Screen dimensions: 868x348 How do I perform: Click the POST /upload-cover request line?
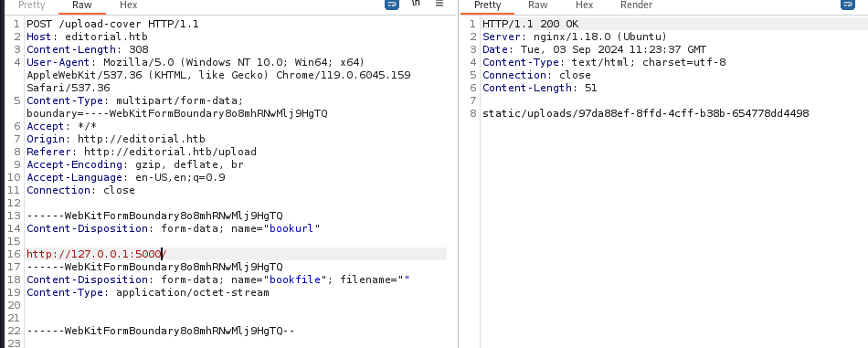point(112,24)
